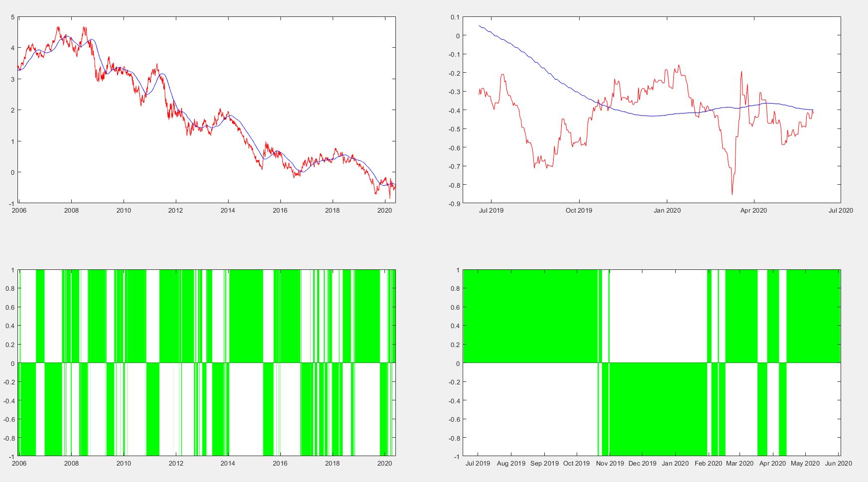The image size is (868, 482).
Task: Click the 2014 tick label under bottom-left plot
Action: tap(228, 463)
